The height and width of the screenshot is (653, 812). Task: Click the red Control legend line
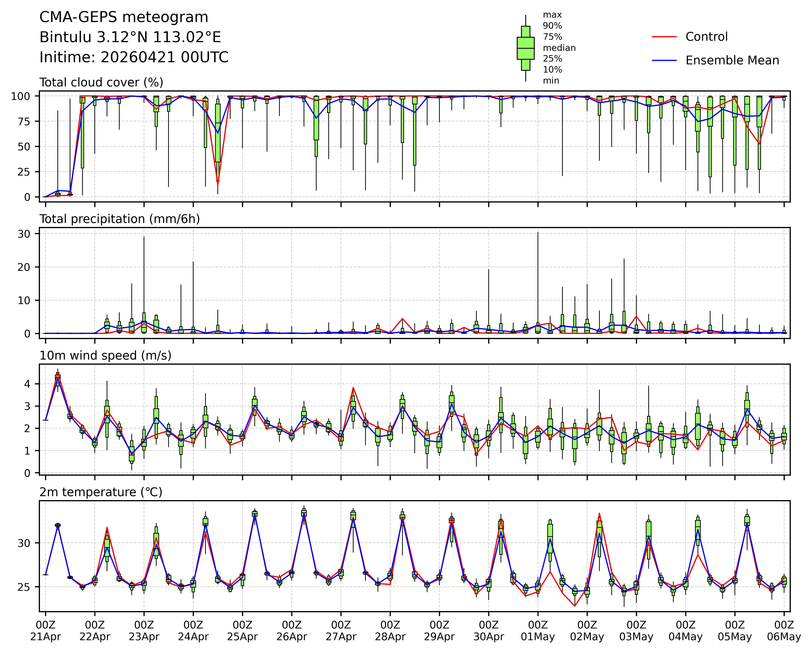coord(664,37)
